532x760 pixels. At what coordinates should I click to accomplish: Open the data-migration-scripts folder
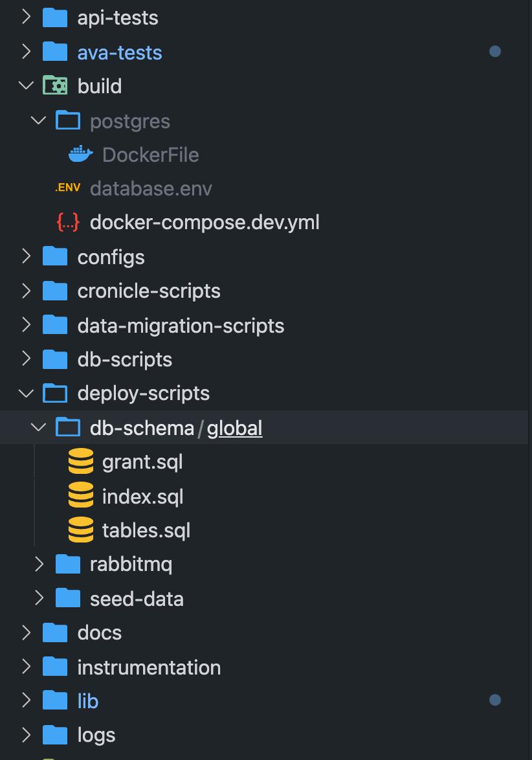tap(181, 325)
